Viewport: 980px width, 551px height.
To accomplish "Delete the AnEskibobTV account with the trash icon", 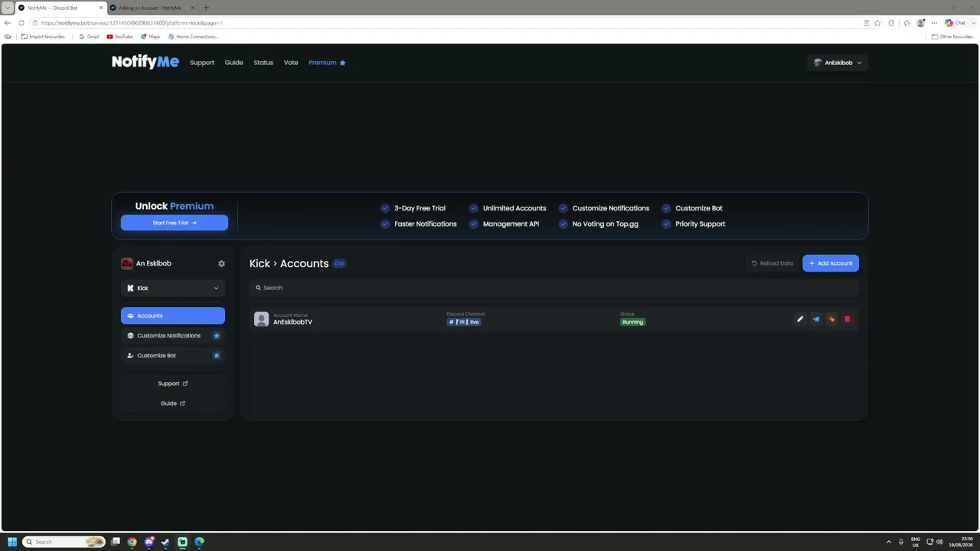I will pyautogui.click(x=847, y=319).
